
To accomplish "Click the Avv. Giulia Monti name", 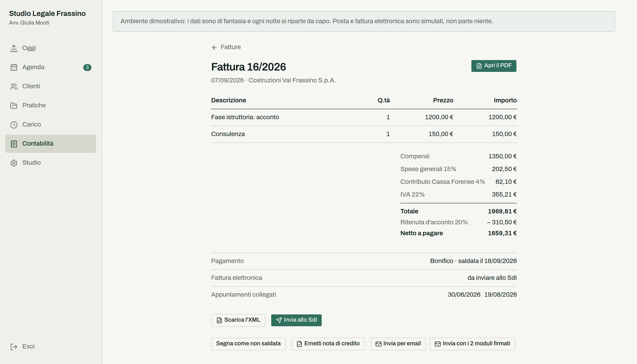I will click(x=29, y=23).
